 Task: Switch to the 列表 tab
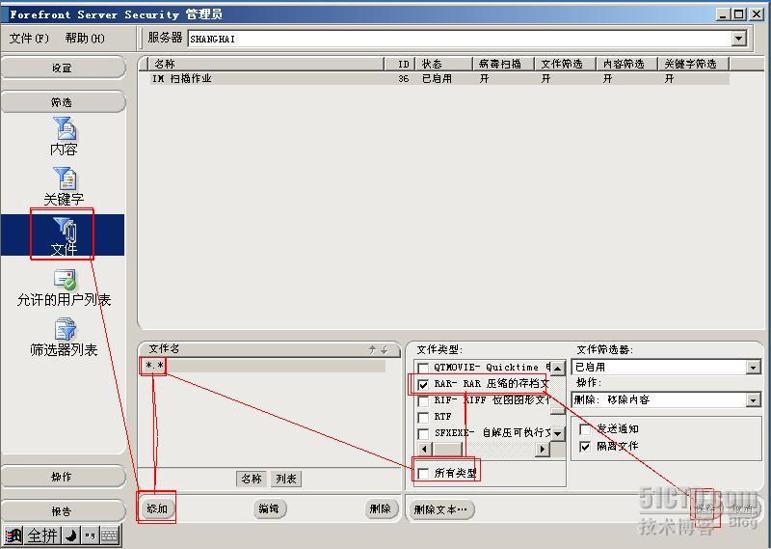tap(286, 479)
